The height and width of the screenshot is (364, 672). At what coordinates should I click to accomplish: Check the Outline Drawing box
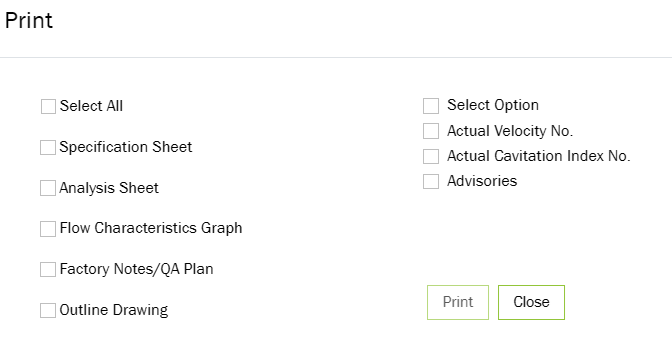(x=48, y=310)
